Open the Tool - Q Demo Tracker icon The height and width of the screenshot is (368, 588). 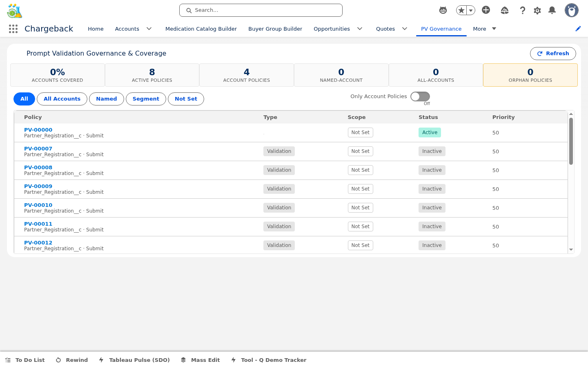(x=234, y=360)
